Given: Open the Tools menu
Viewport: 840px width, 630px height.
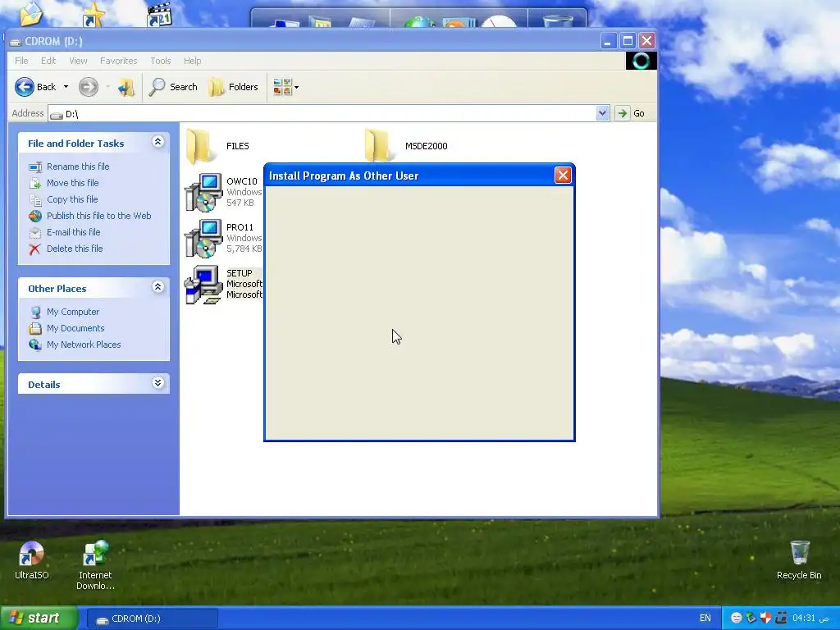Looking at the screenshot, I should [x=160, y=61].
